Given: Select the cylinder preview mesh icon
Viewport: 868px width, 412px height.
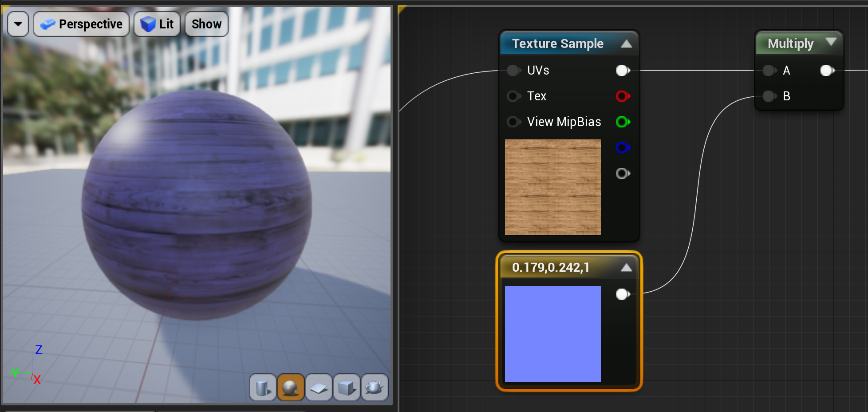Looking at the screenshot, I should pyautogui.click(x=263, y=388).
